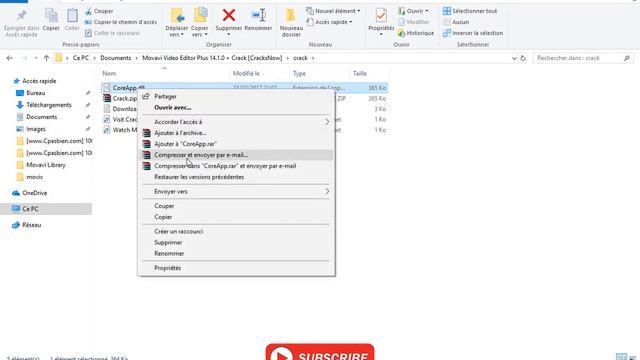Open Nouvel élément dropdown

[333, 11]
